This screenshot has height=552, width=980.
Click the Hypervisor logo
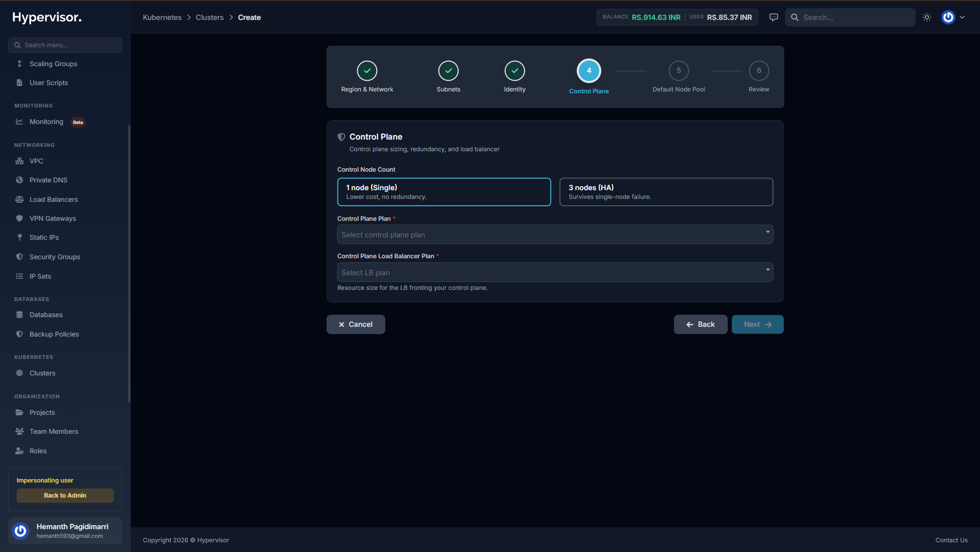click(47, 18)
